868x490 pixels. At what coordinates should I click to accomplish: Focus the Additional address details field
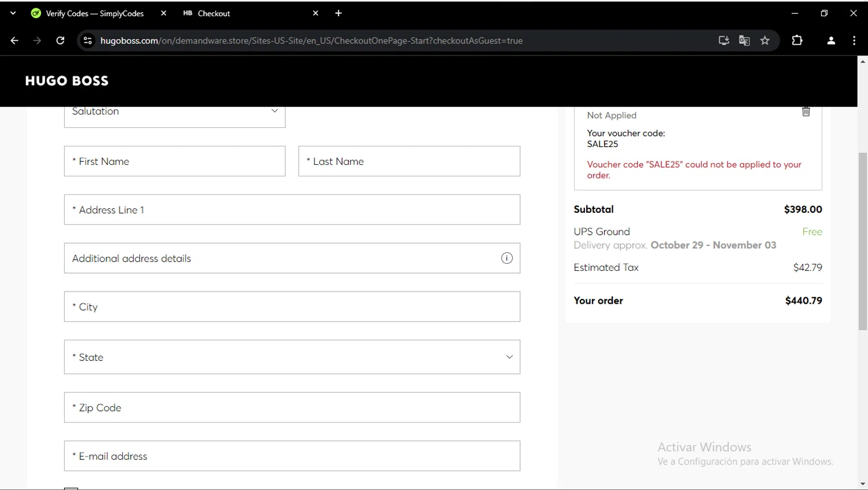292,258
